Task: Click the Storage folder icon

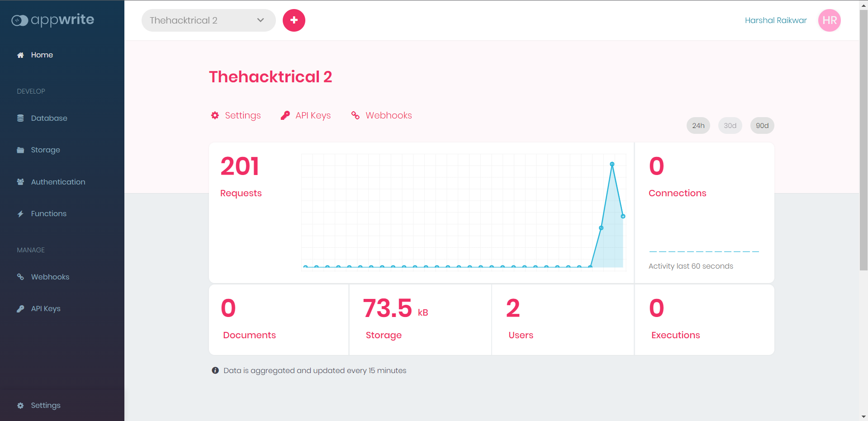Action: click(x=20, y=150)
